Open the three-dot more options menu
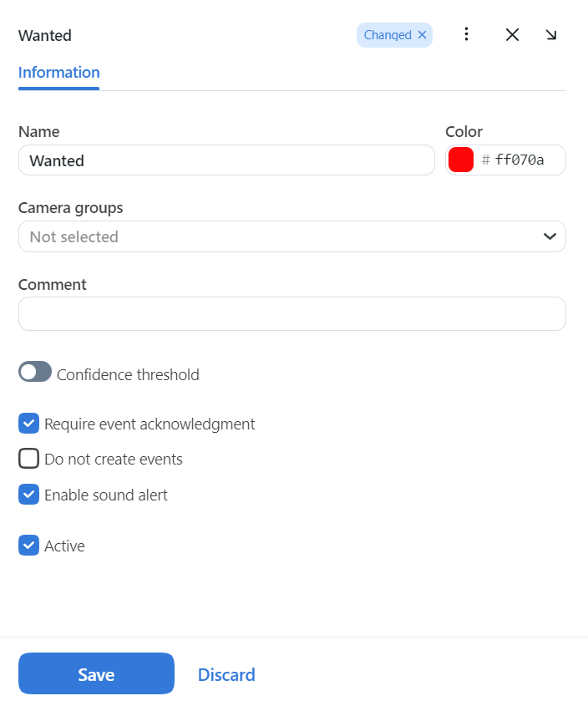588x706 pixels. coord(466,34)
